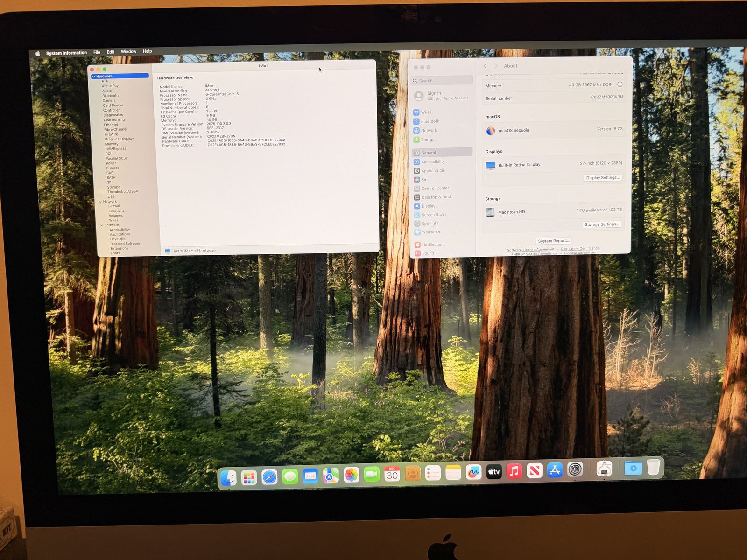Open Wi-Fi settings in sidebar

click(425, 112)
